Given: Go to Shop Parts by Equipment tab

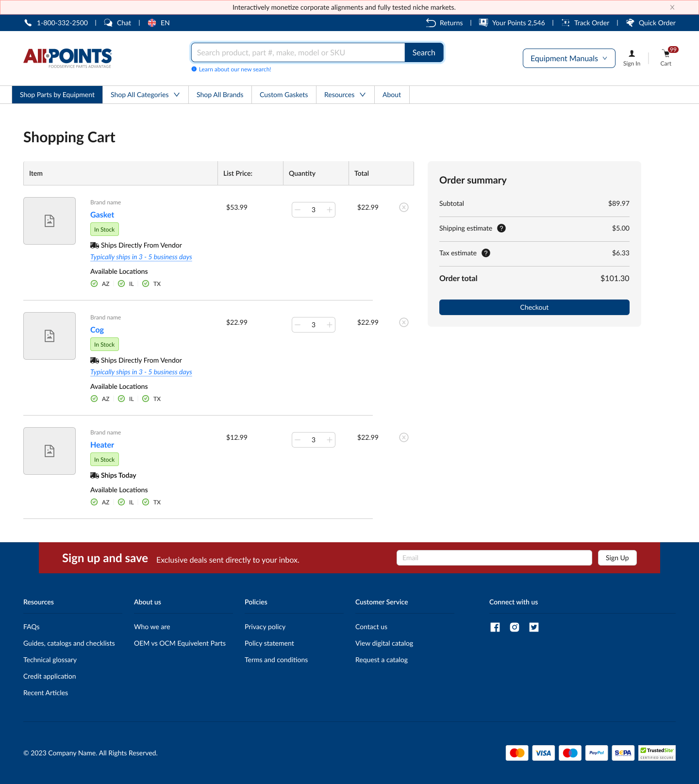Looking at the screenshot, I should tap(57, 95).
